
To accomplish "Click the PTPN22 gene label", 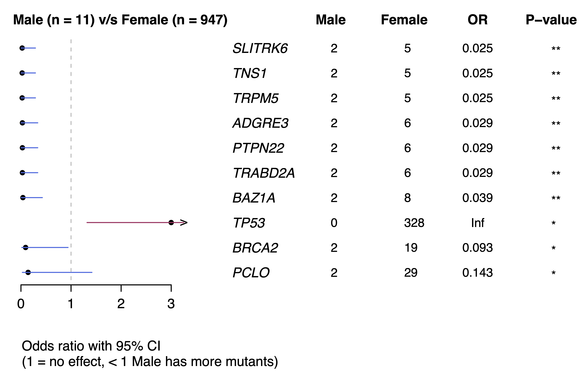I will click(x=258, y=148).
